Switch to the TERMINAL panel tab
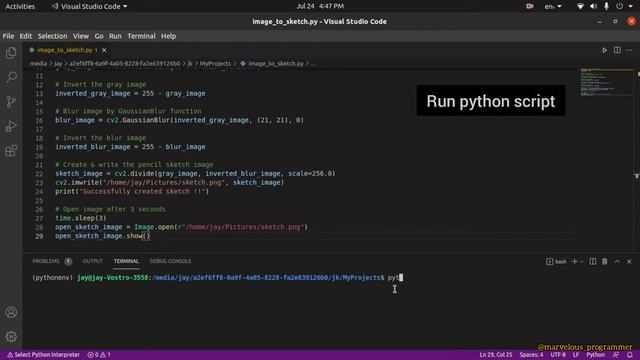Viewport: 640px width, 360px height. click(126, 261)
